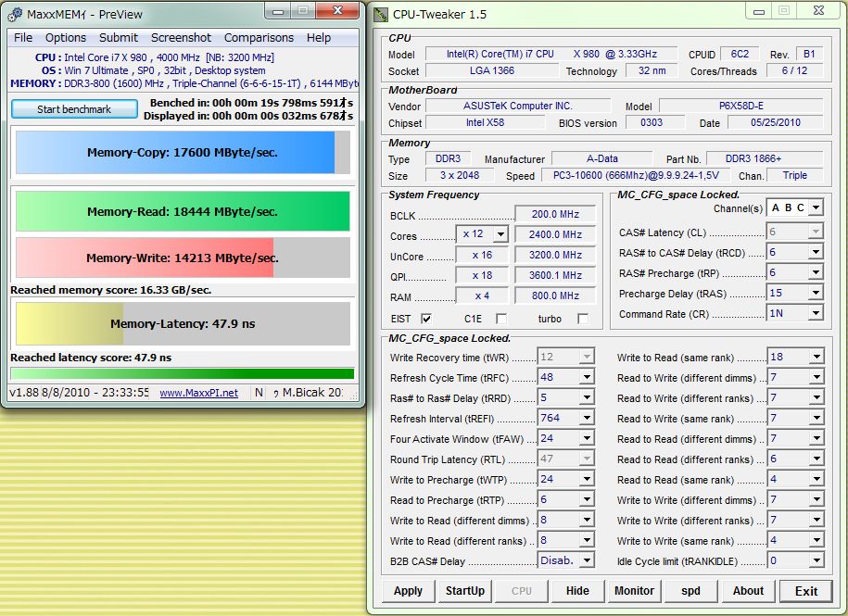This screenshot has width=848, height=616.
Task: Enable the turbo checkbox
Action: (582, 319)
